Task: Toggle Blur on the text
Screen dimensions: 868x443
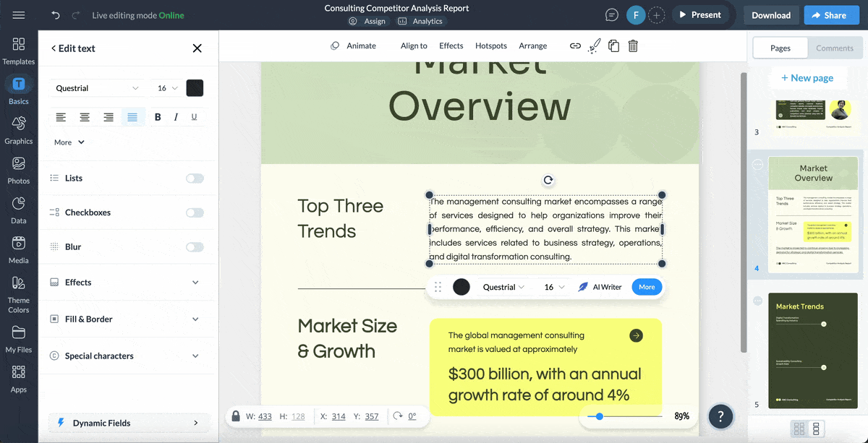Action: pyautogui.click(x=194, y=246)
